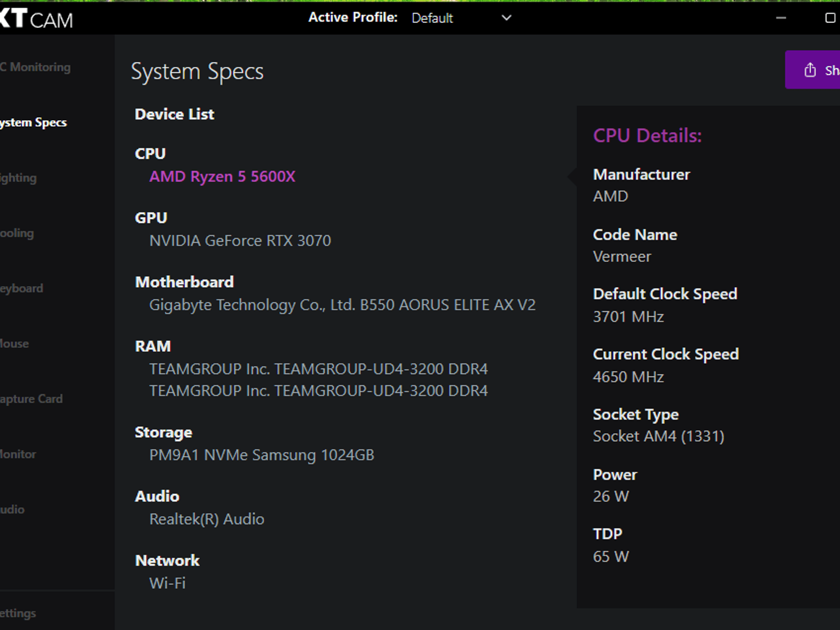840x630 pixels.
Task: Open the Monitor sidebar section
Action: 18,454
